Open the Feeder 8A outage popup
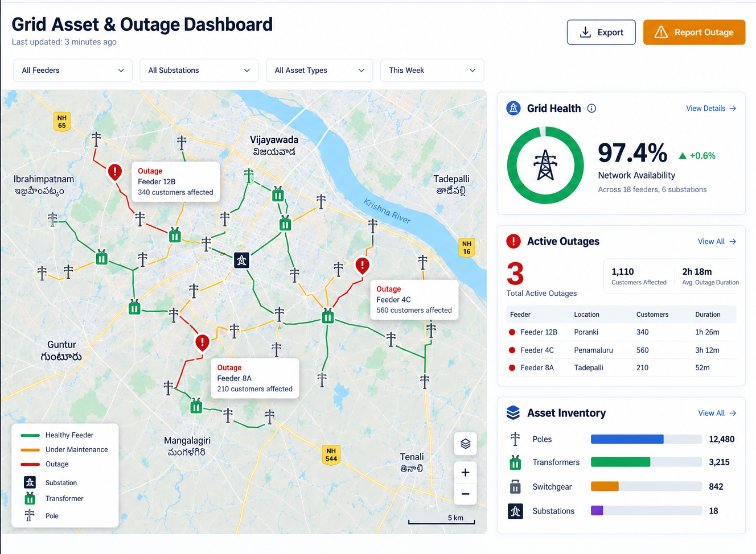756x554 pixels. click(x=255, y=378)
